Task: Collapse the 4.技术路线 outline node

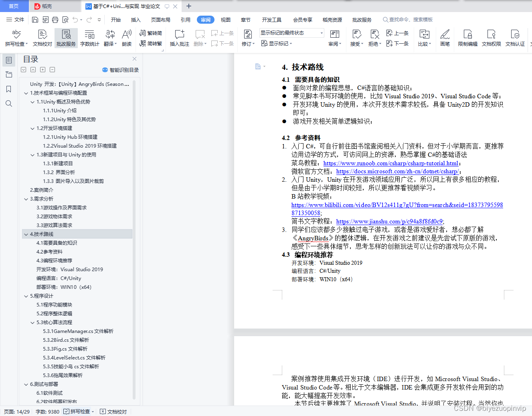Action: click(x=26, y=234)
